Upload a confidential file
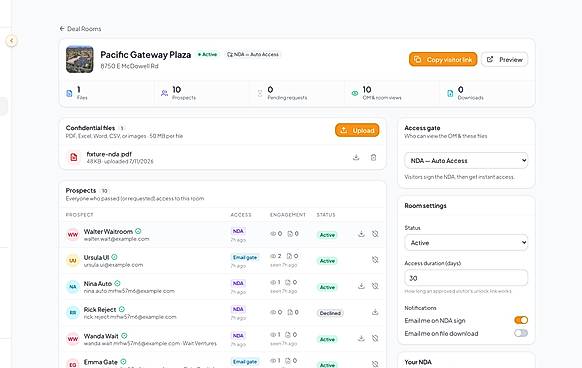This screenshot has height=368, width=582. click(x=357, y=130)
